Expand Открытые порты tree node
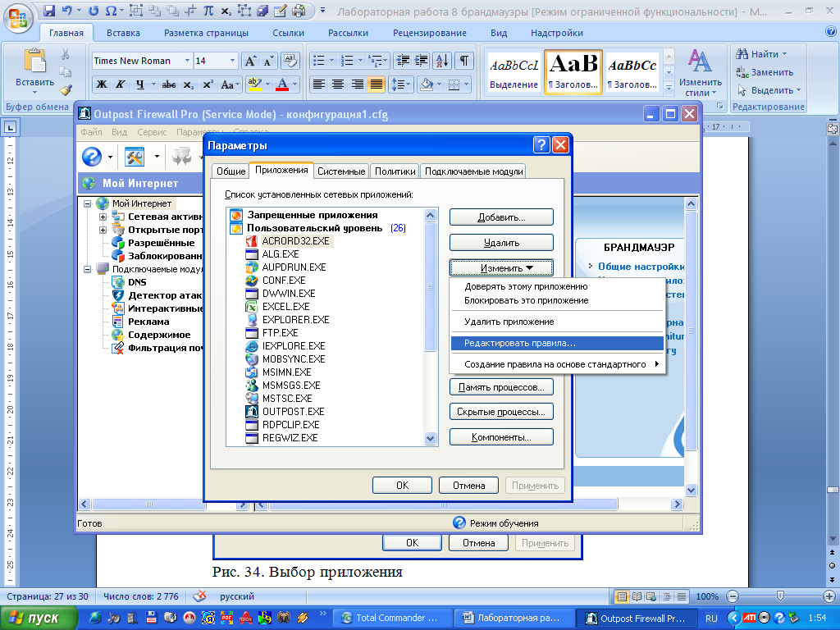Image resolution: width=840 pixels, height=630 pixels. point(103,230)
